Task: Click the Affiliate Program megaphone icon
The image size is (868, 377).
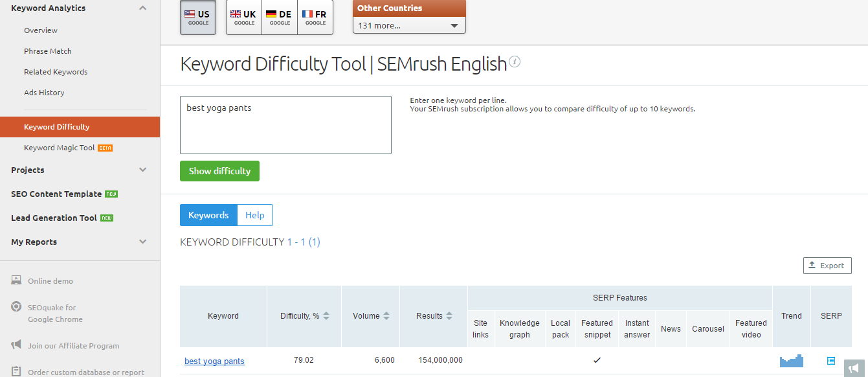Action: [16, 345]
